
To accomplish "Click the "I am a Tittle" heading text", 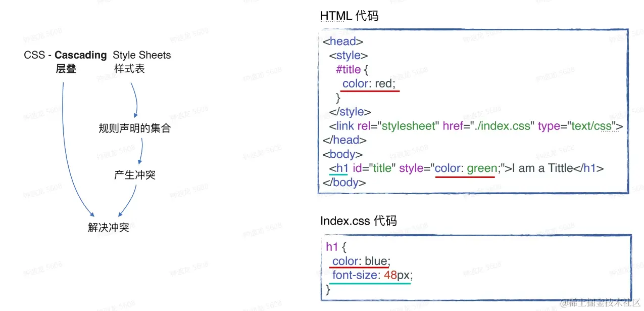I will pyautogui.click(x=543, y=168).
